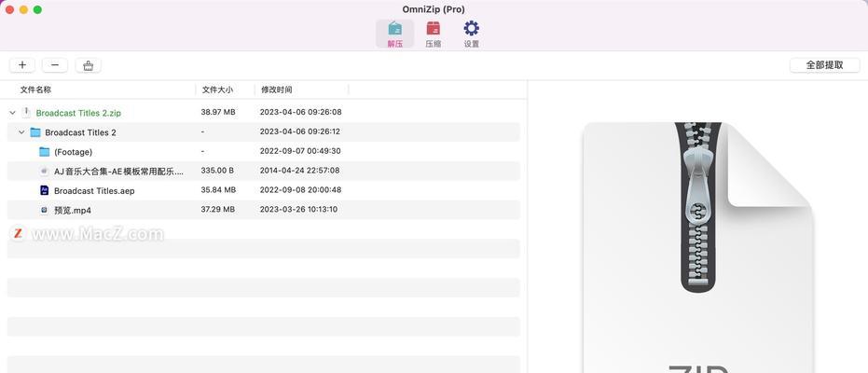The width and height of the screenshot is (868, 373).
Task: Select the 预览.mp4 file name
Action: click(73, 211)
